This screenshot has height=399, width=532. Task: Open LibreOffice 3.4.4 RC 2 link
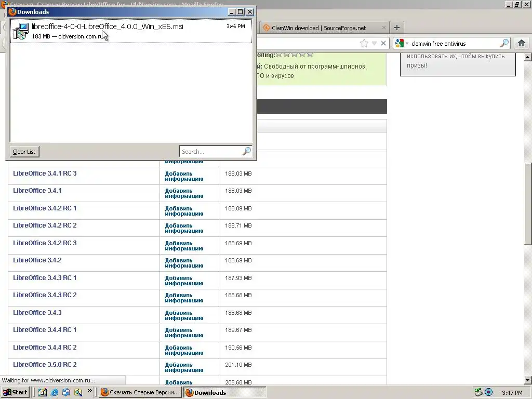(45, 348)
